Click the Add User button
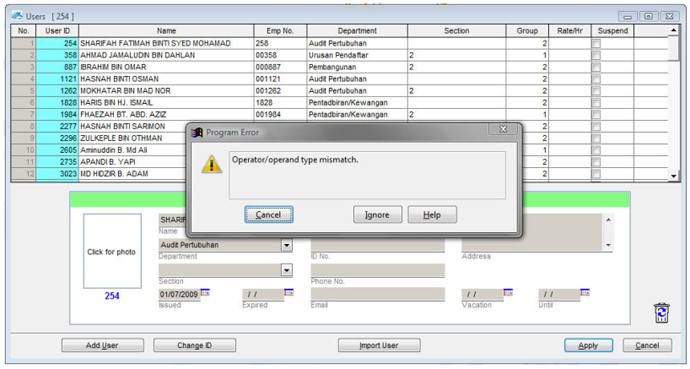Screen dimensions: 690x369 coord(103,345)
